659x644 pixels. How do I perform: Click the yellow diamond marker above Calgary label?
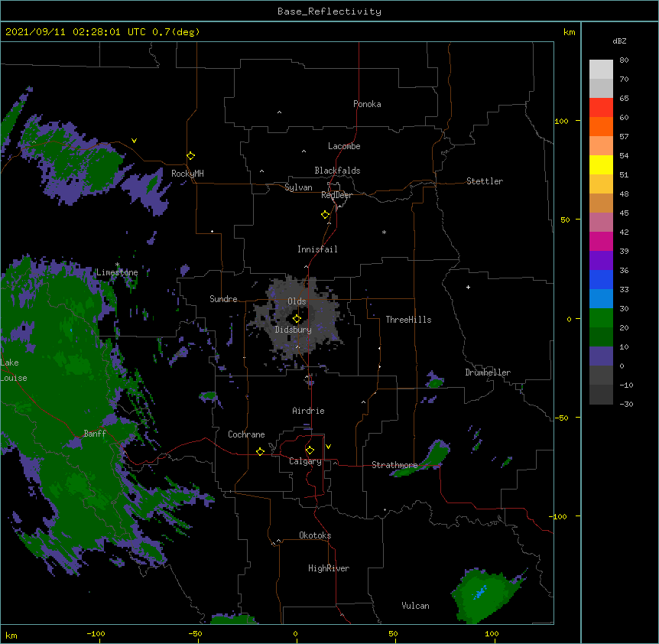click(310, 450)
